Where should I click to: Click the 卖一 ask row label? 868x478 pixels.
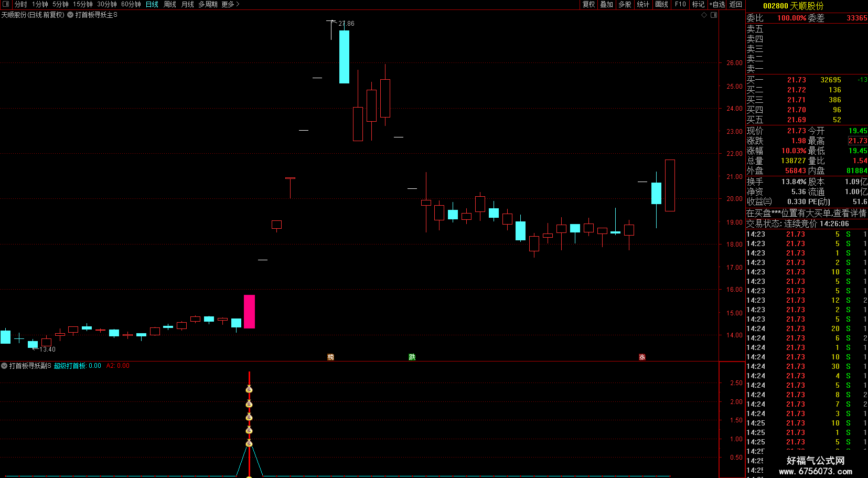pos(755,68)
